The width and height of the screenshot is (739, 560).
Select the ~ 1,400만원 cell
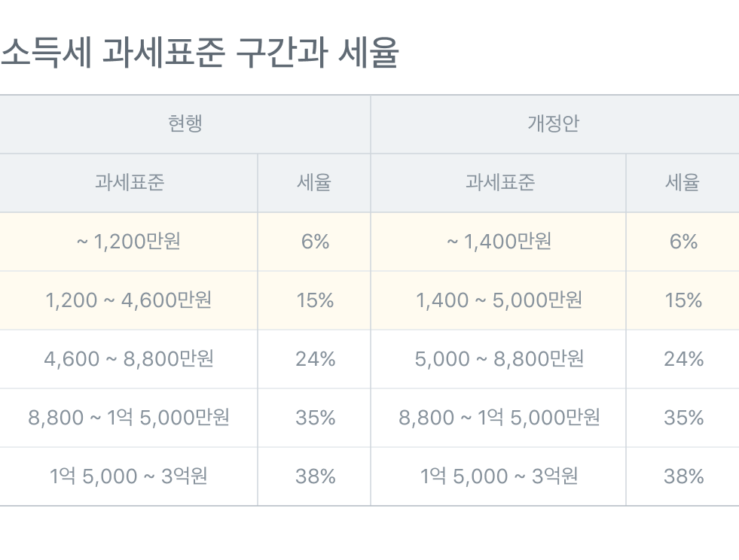(x=499, y=242)
